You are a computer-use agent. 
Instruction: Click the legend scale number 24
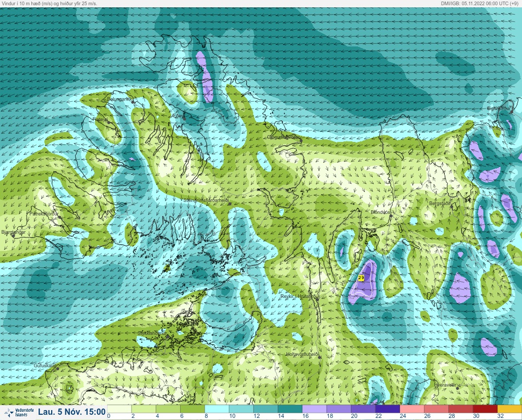pos(403,416)
